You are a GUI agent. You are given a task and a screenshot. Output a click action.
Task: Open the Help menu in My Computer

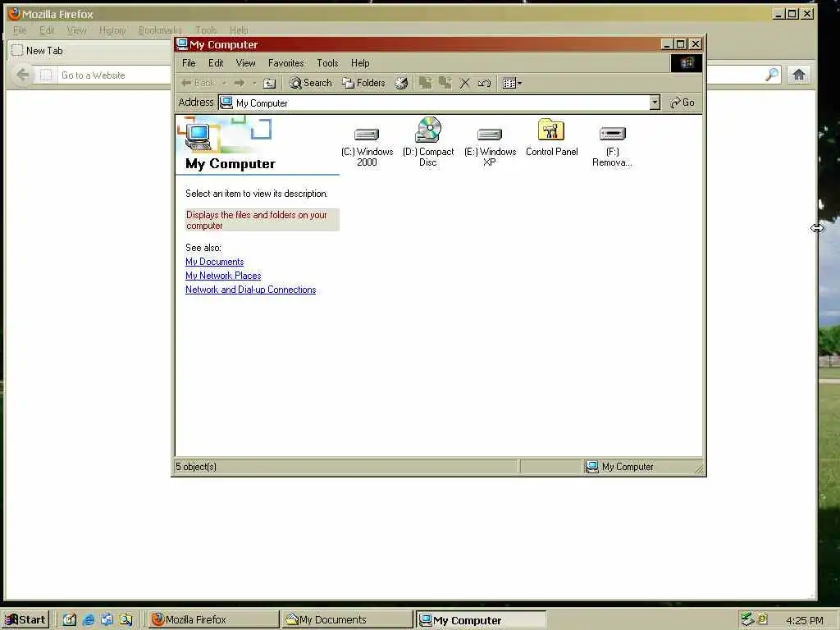point(360,63)
